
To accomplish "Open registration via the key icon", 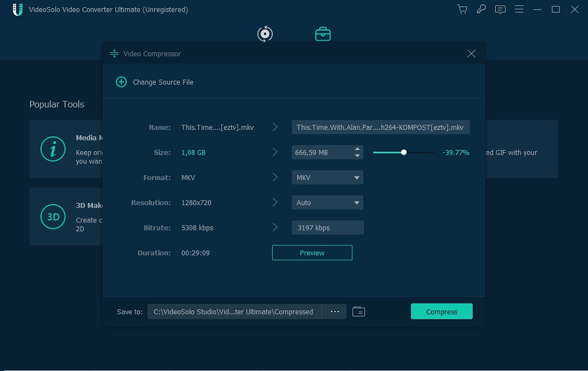I will (481, 9).
